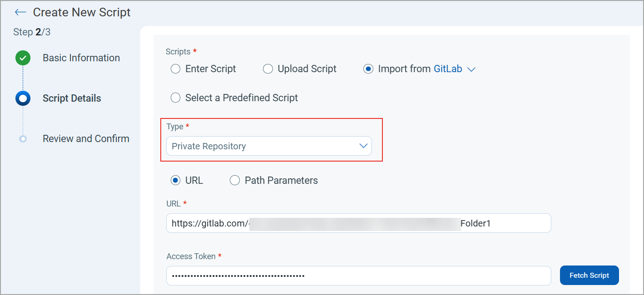Click the back arrow icon
The height and width of the screenshot is (295, 644).
20,12
